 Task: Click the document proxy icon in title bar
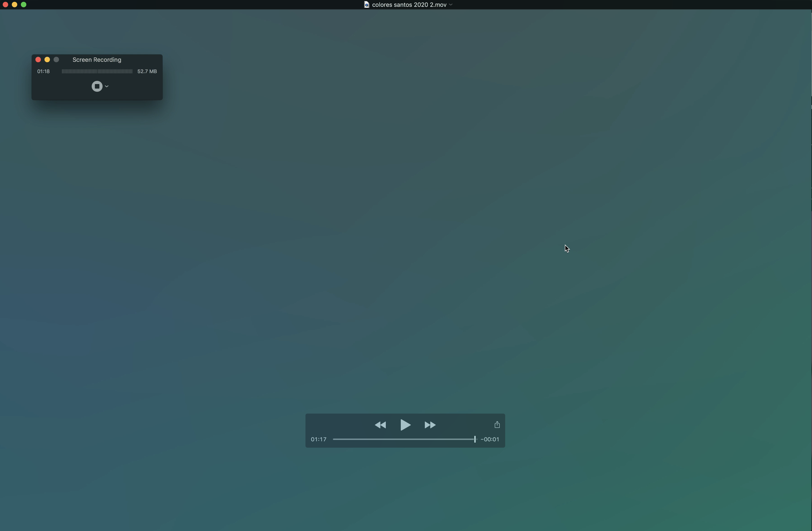pyautogui.click(x=367, y=5)
